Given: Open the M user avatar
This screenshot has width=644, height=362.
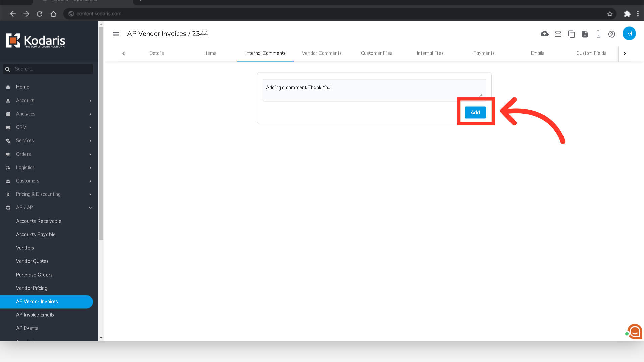Looking at the screenshot, I should pyautogui.click(x=629, y=34).
